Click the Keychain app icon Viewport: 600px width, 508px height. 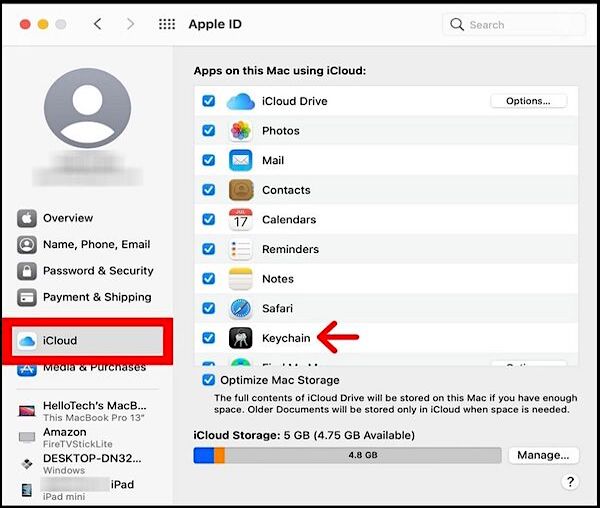click(x=241, y=338)
